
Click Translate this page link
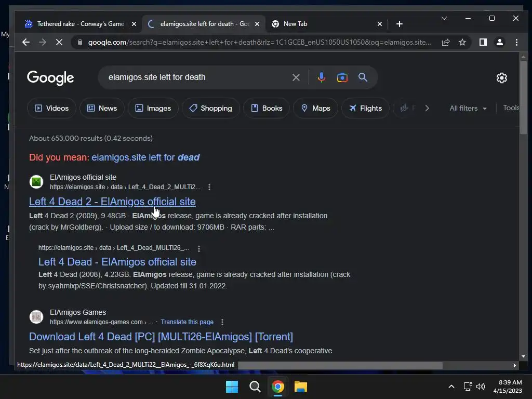pyautogui.click(x=187, y=322)
